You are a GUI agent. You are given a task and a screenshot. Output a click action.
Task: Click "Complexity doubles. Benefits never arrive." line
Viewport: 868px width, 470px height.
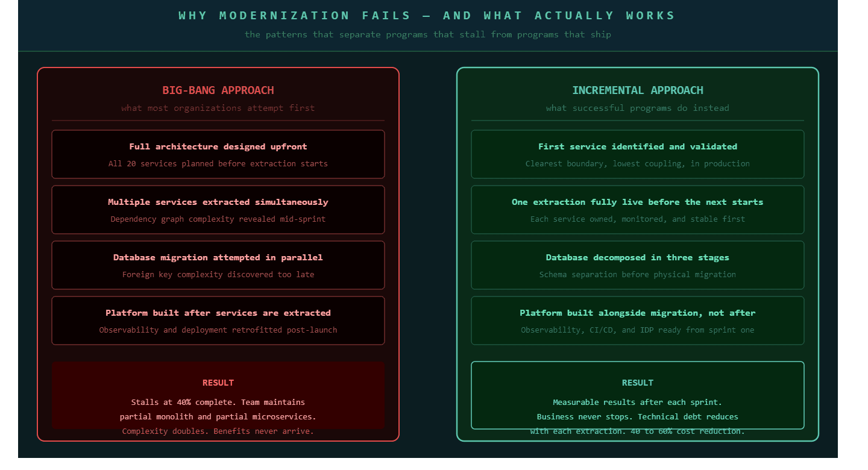point(218,431)
